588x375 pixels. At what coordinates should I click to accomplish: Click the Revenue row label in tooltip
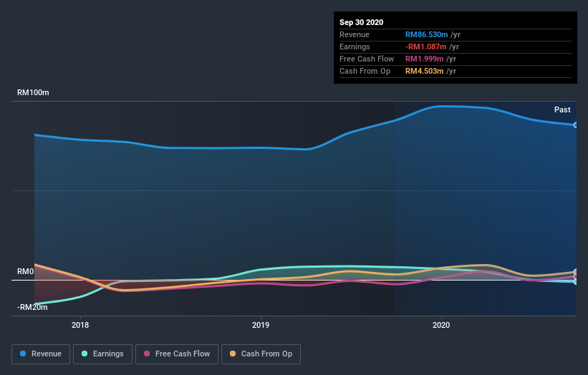click(355, 34)
